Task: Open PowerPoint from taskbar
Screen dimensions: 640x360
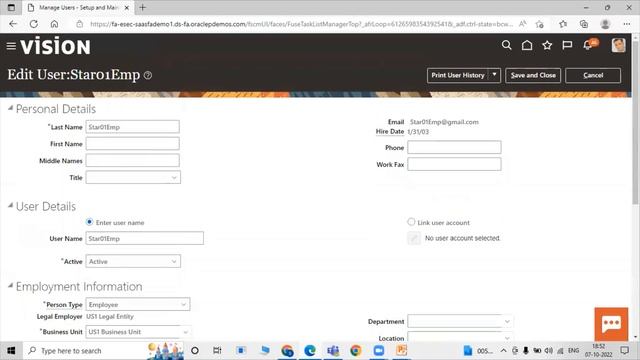Action: [402, 351]
